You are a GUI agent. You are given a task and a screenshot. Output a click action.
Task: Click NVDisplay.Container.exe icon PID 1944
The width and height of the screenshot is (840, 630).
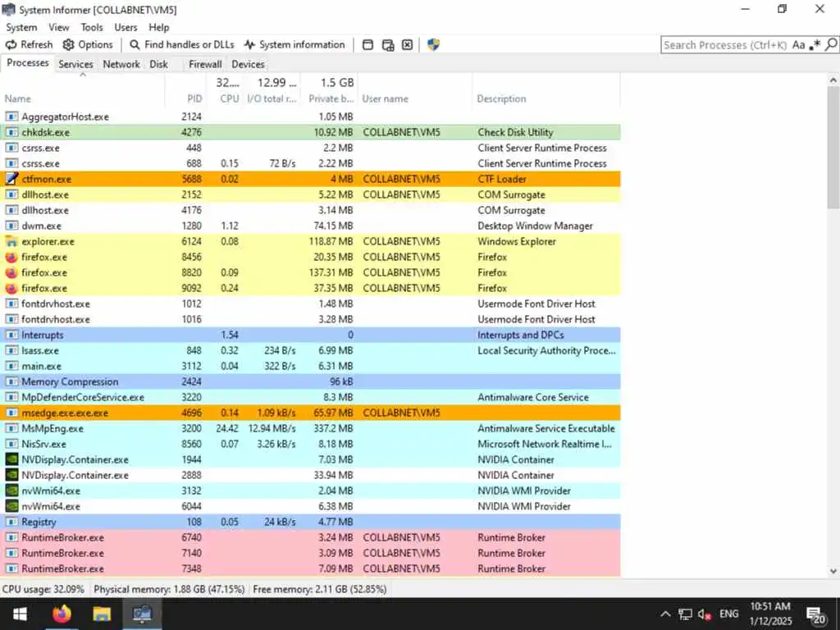click(x=11, y=459)
